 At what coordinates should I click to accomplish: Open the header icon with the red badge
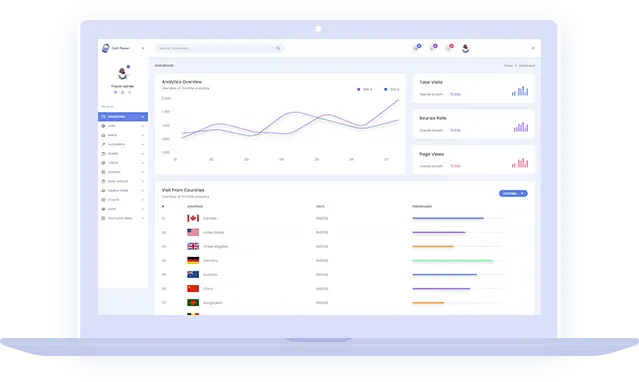click(x=449, y=48)
